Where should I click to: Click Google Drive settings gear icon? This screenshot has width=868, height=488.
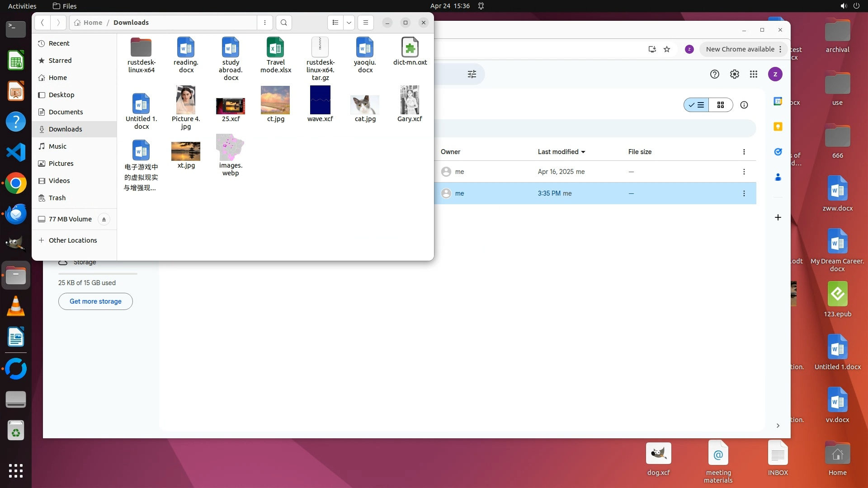pyautogui.click(x=735, y=74)
